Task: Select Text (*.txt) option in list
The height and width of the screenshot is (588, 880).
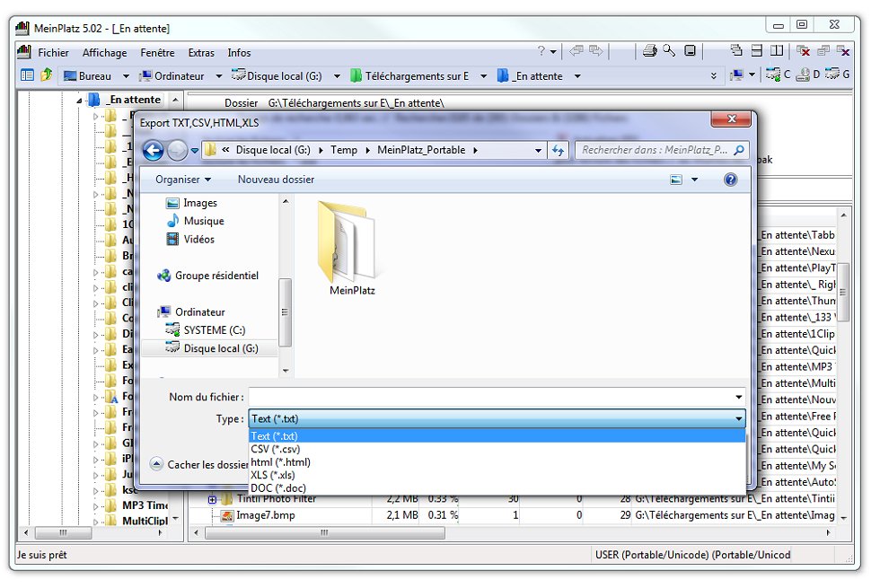Action: pos(497,436)
